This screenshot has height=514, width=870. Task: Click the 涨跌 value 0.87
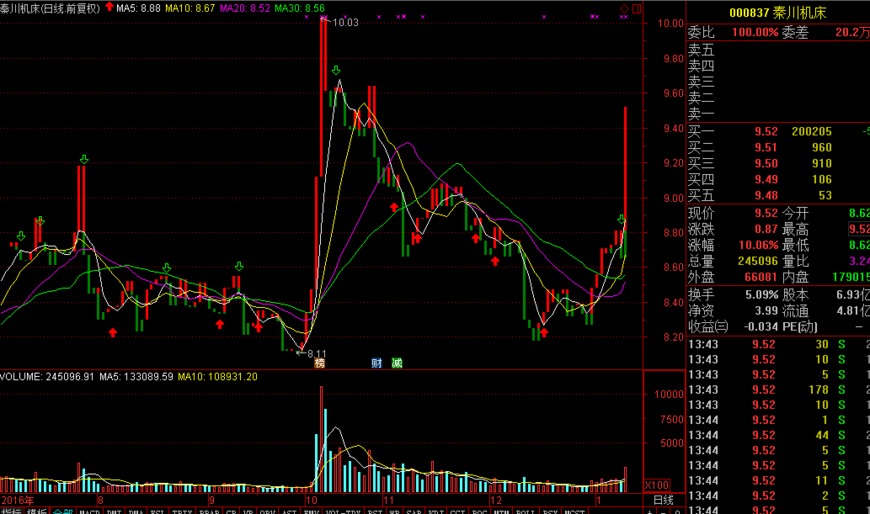click(x=766, y=229)
